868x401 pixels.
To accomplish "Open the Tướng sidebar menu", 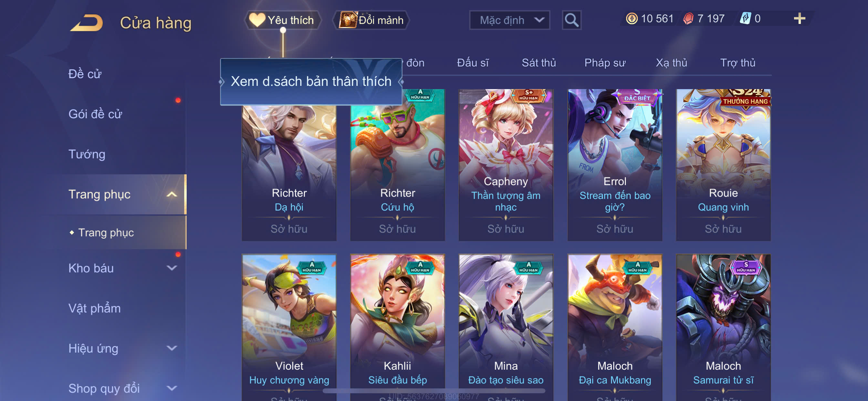I will 87,154.
